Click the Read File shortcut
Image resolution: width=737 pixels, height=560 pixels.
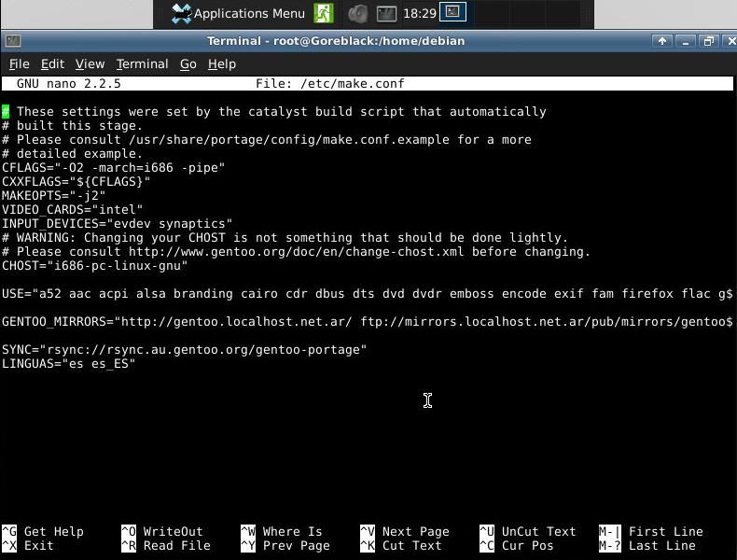(166, 546)
